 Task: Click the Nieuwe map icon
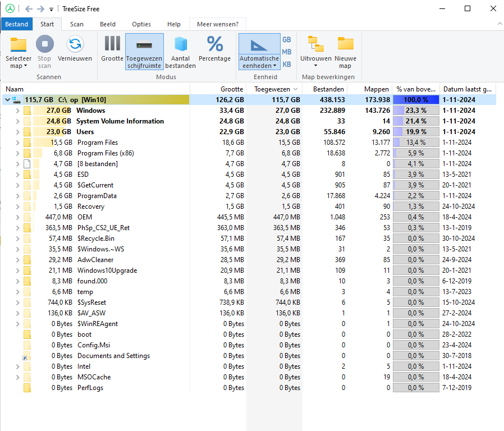pyautogui.click(x=345, y=45)
